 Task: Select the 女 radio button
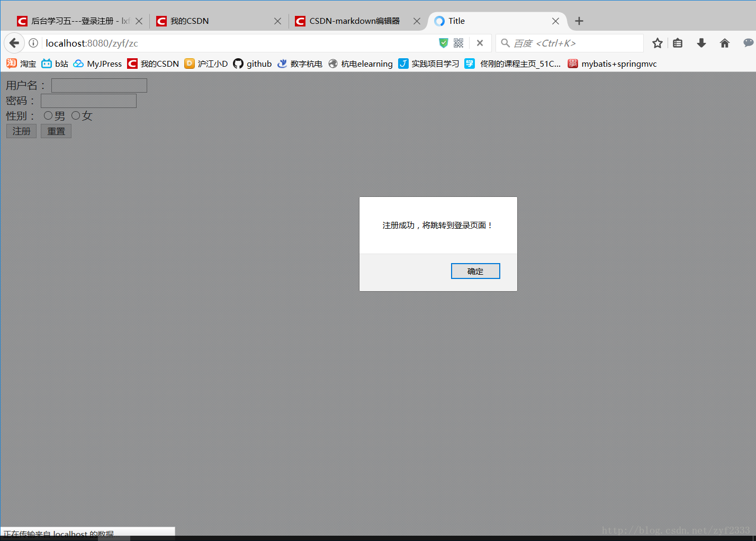tap(76, 115)
